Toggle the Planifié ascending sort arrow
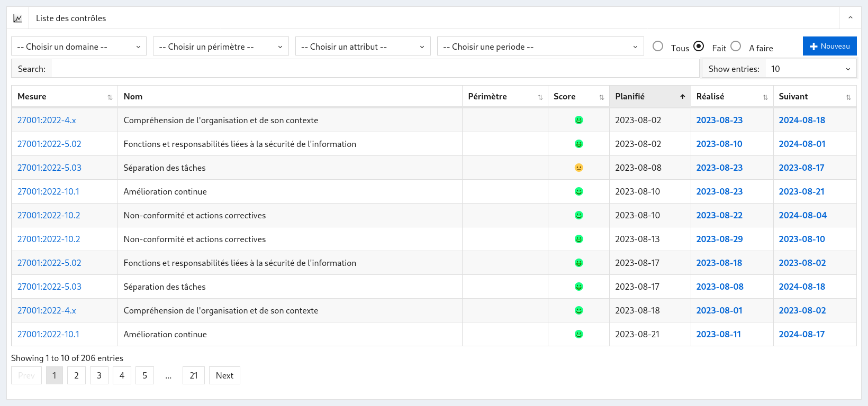The height and width of the screenshot is (406, 868). (683, 97)
